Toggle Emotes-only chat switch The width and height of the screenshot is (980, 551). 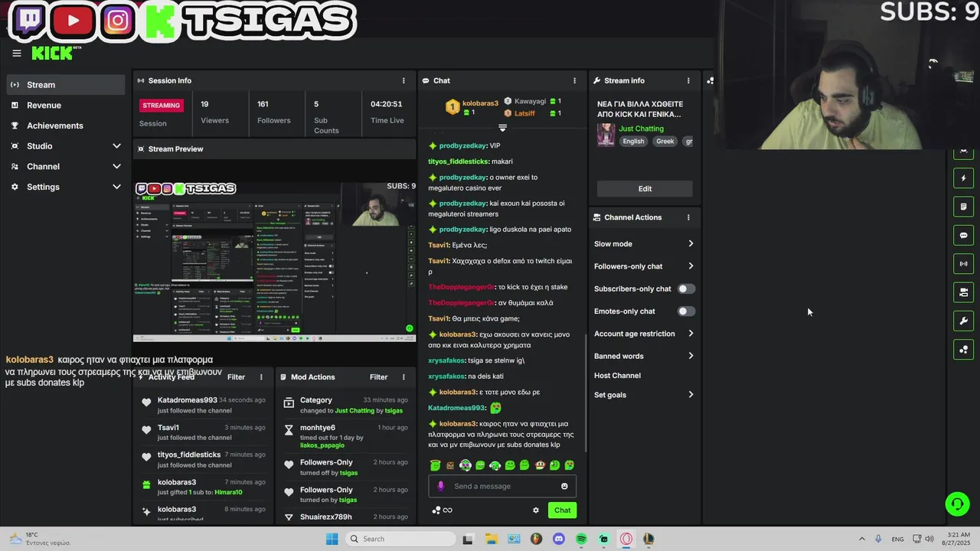coord(686,311)
